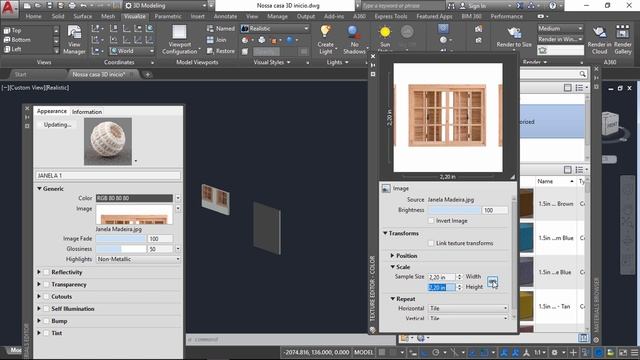Click the JANELA 1 material name field
Image resolution: width=640 pixels, height=360 pixels.
(x=108, y=176)
